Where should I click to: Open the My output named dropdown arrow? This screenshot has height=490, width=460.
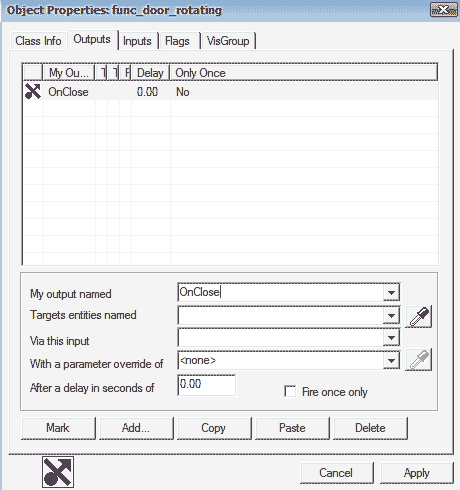(x=391, y=293)
